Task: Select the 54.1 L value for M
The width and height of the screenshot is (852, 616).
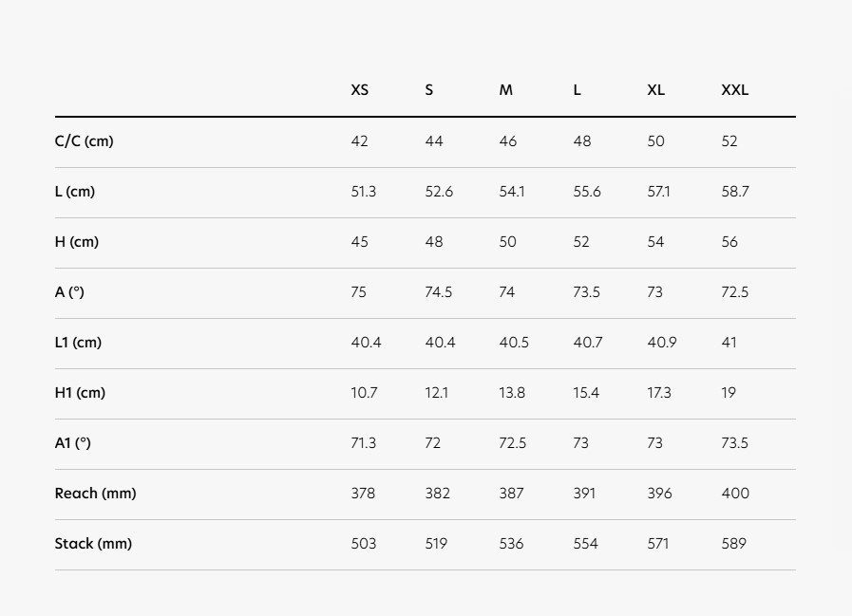Action: click(x=512, y=192)
